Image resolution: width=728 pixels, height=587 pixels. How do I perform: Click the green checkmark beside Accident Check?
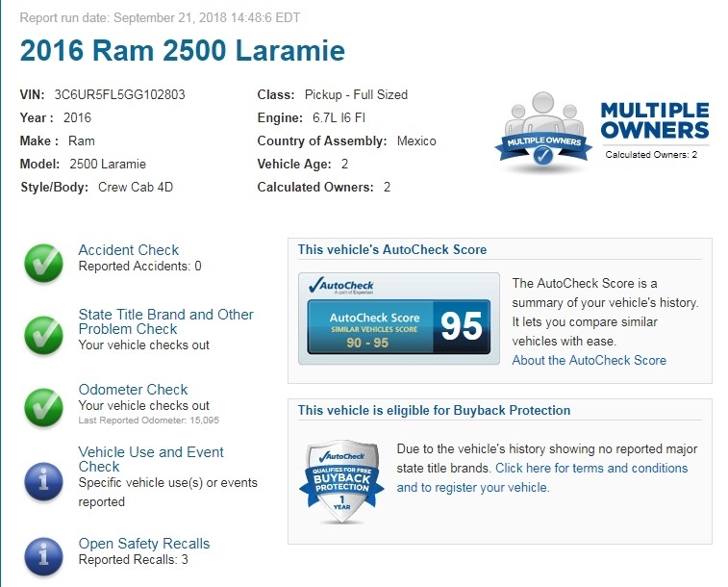click(x=43, y=262)
